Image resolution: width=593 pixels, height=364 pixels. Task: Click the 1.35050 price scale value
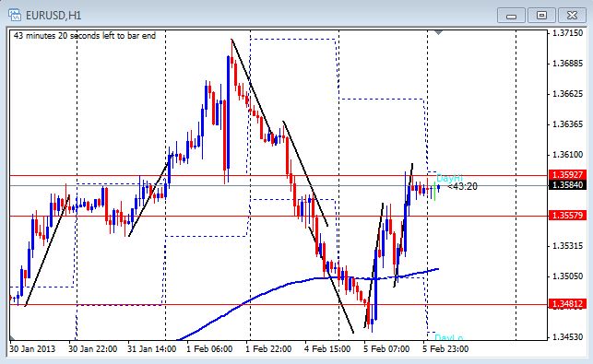tap(568, 276)
